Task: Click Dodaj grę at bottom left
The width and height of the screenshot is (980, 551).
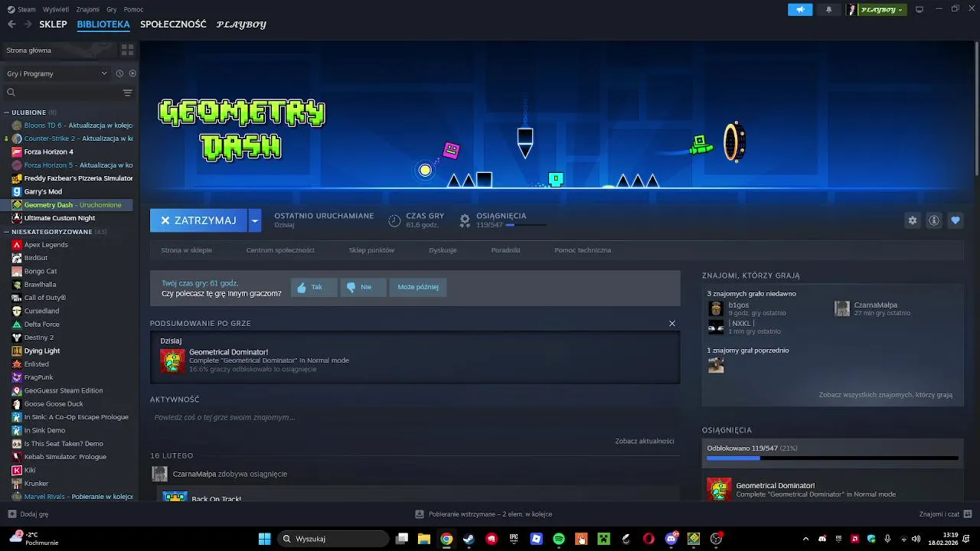Action: 28,514
